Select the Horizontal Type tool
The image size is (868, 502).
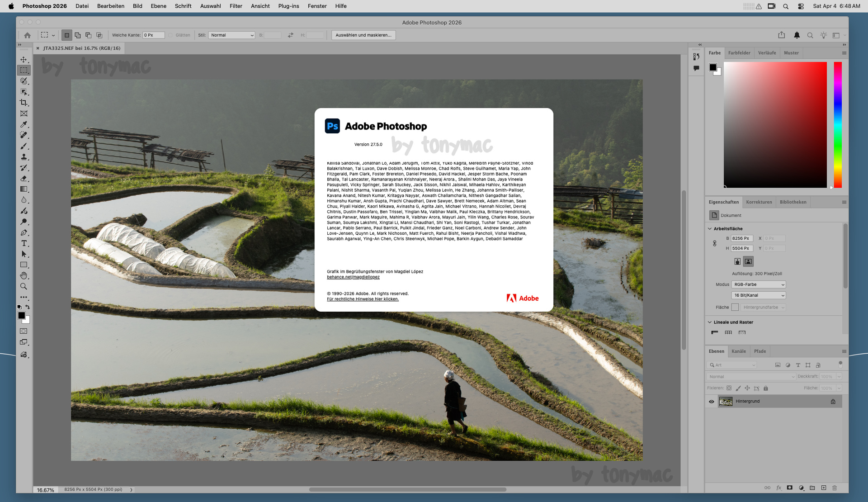(x=24, y=243)
